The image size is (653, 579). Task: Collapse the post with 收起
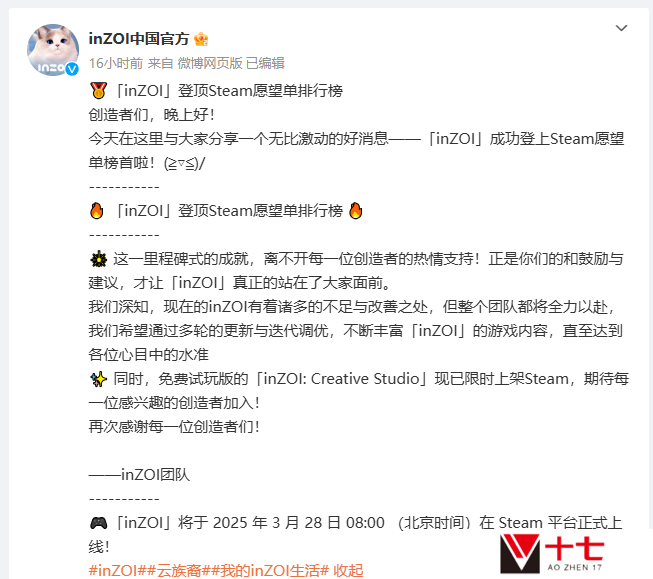(348, 571)
